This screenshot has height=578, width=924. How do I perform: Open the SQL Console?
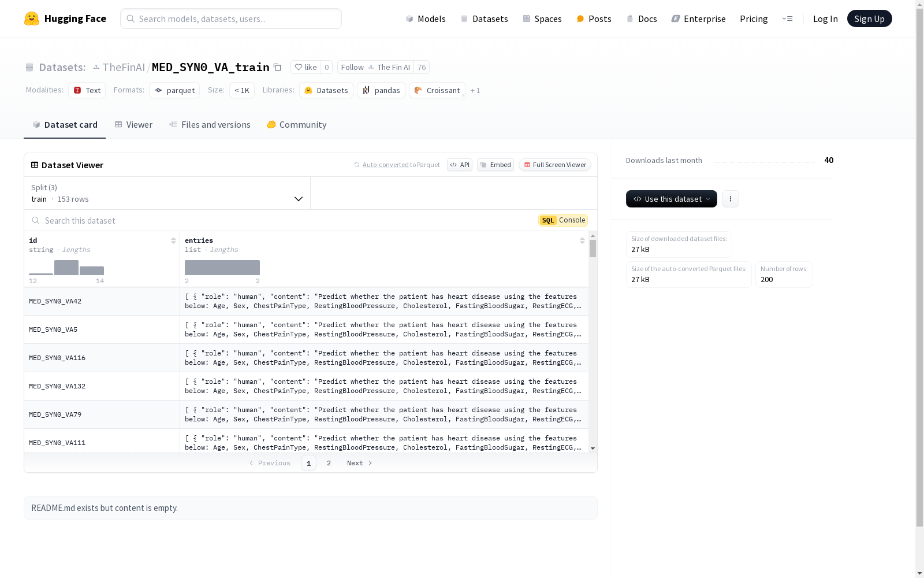(x=563, y=220)
